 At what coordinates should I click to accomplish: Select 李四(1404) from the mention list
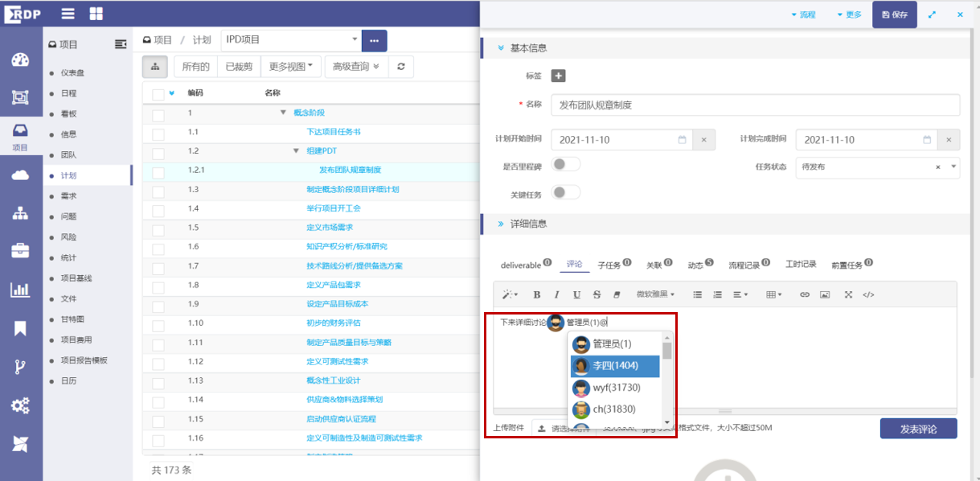(x=614, y=366)
